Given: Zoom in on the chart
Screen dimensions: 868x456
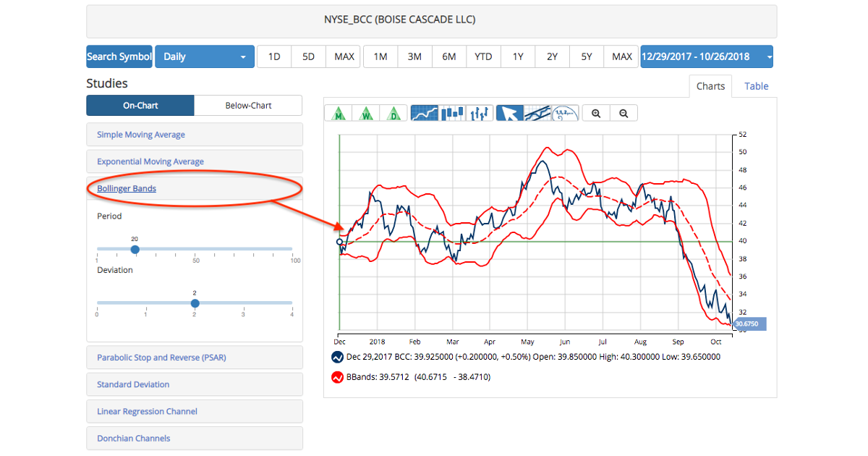Looking at the screenshot, I should (596, 114).
